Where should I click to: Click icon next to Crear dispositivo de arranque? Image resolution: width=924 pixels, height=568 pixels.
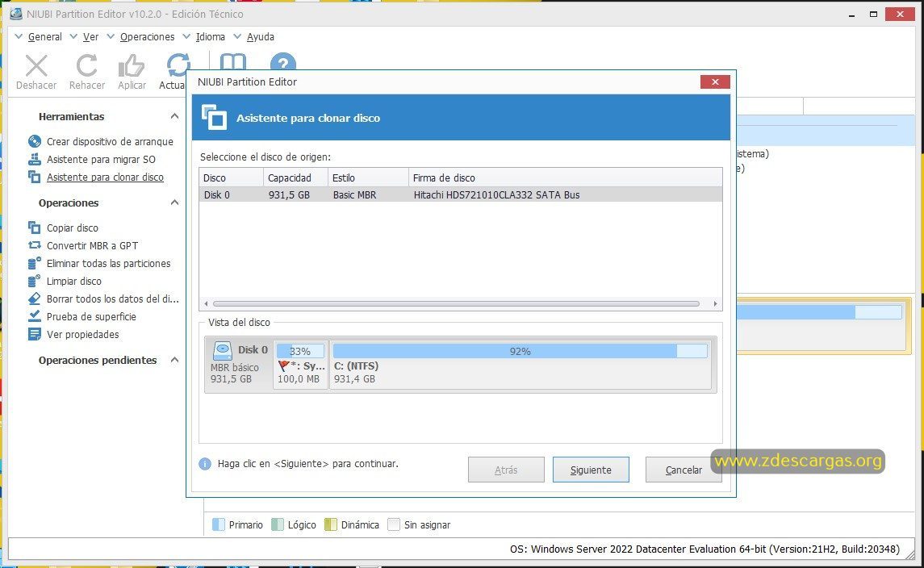pos(35,141)
